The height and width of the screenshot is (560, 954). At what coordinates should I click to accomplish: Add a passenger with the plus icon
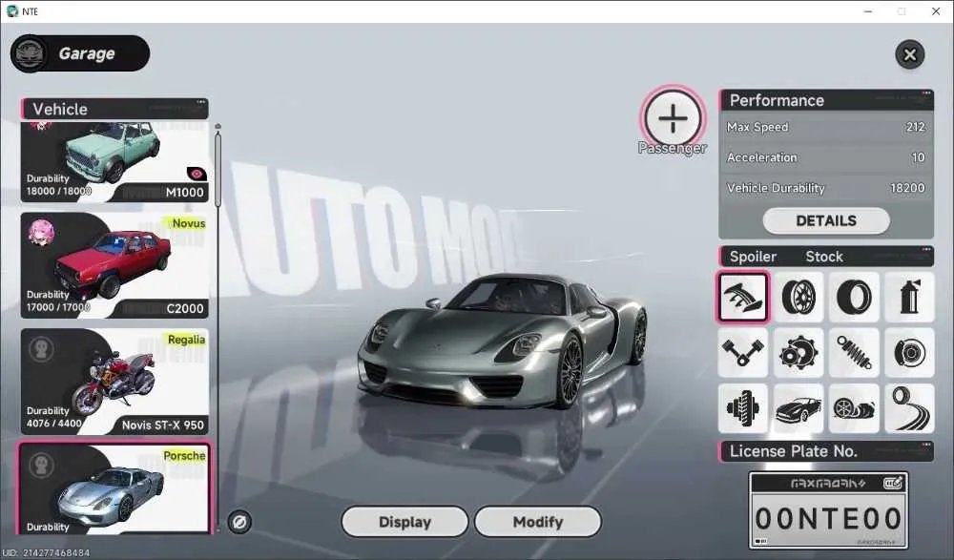pyautogui.click(x=673, y=118)
